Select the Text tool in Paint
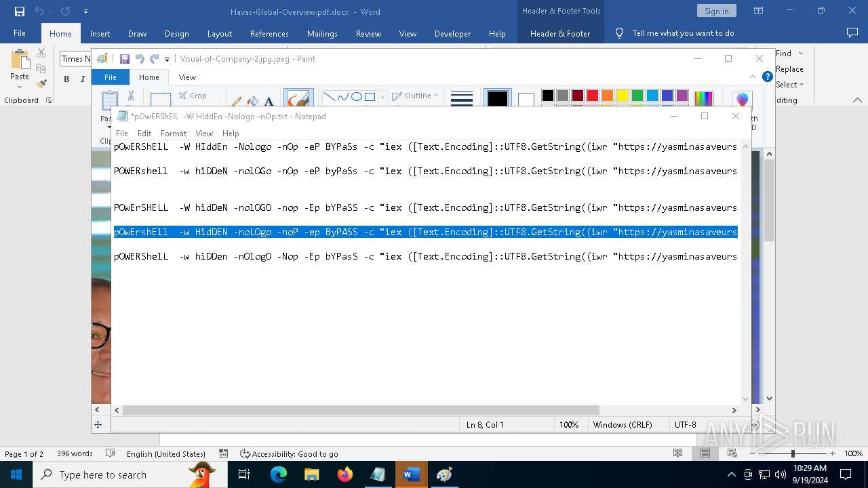Viewport: 868px width, 488px height. pyautogui.click(x=269, y=102)
